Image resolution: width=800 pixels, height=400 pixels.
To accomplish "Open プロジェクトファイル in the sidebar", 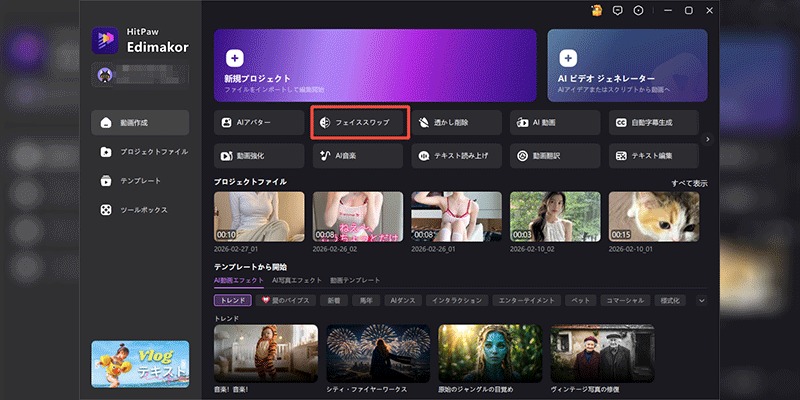I will pos(140,152).
